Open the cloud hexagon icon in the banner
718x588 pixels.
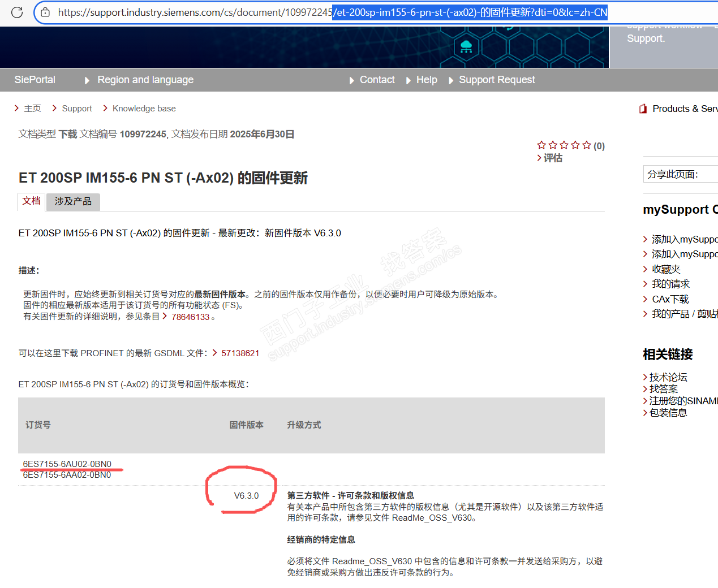pyautogui.click(x=466, y=47)
